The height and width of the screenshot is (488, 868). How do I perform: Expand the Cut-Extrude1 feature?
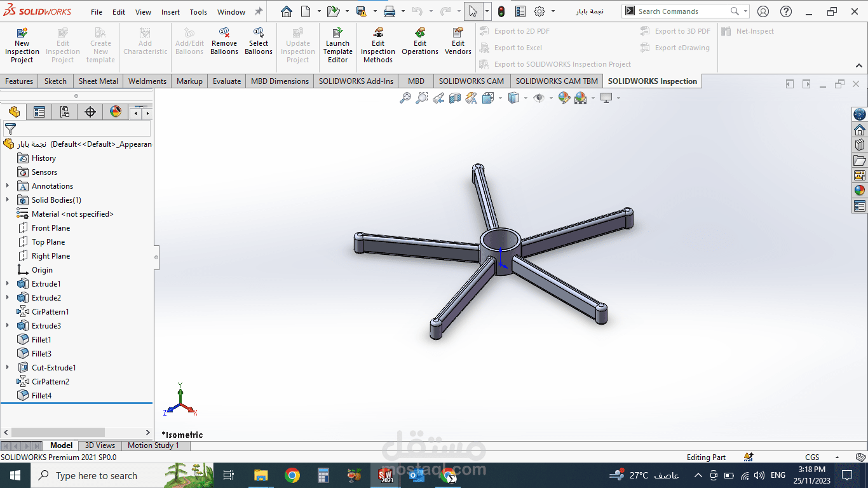click(8, 368)
